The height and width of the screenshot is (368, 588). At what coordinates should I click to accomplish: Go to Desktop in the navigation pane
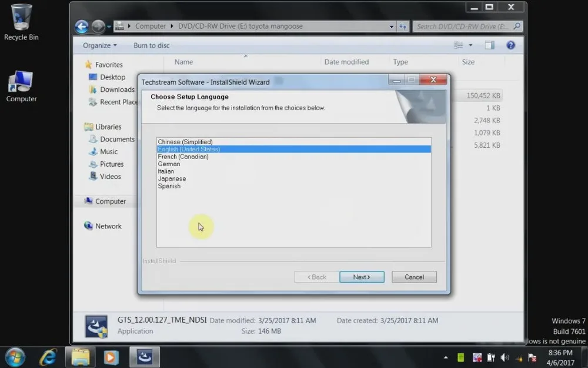tap(107, 77)
